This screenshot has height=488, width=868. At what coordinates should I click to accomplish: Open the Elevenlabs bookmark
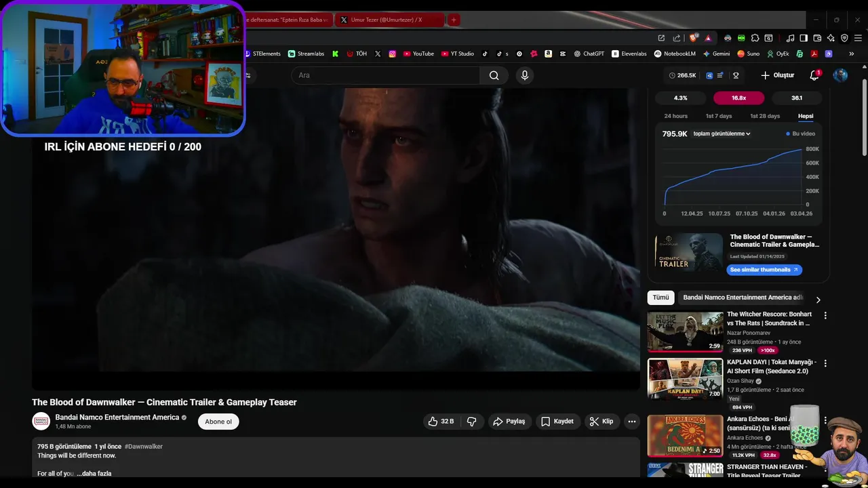(629, 54)
